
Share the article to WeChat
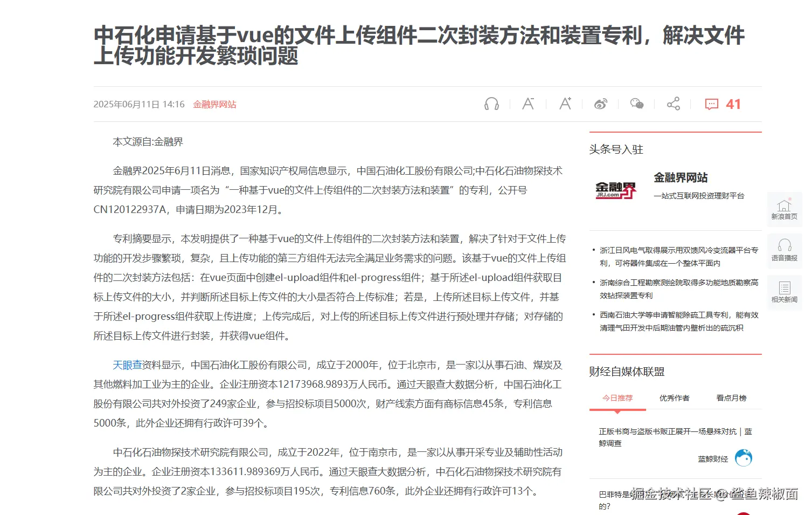(x=636, y=104)
